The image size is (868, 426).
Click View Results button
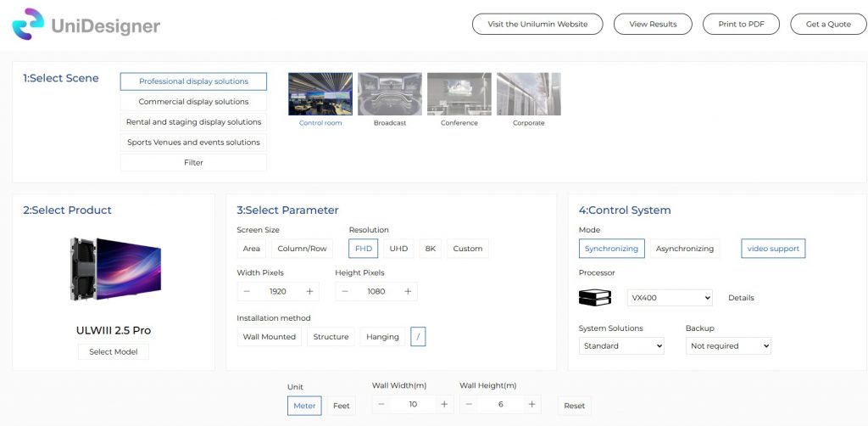coord(654,24)
